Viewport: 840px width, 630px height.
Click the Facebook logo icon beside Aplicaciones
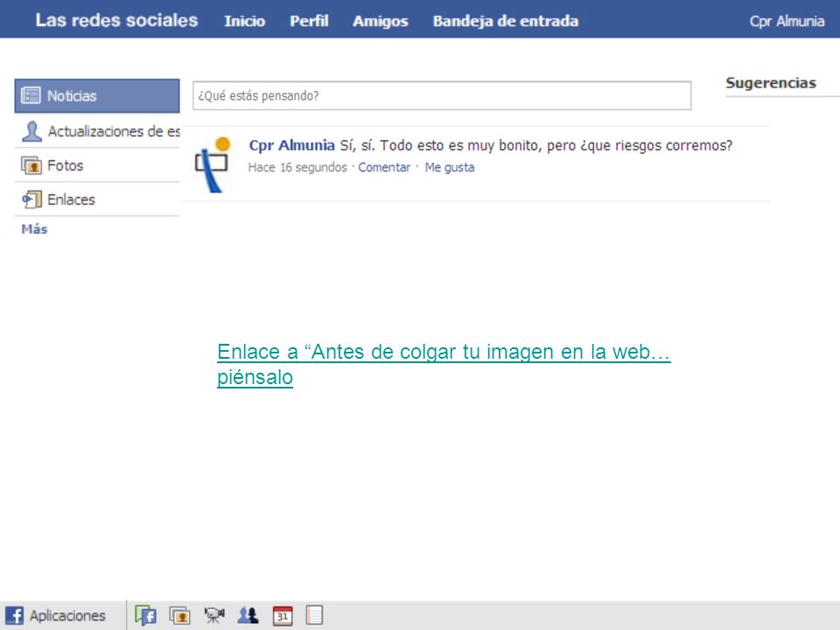(15, 615)
